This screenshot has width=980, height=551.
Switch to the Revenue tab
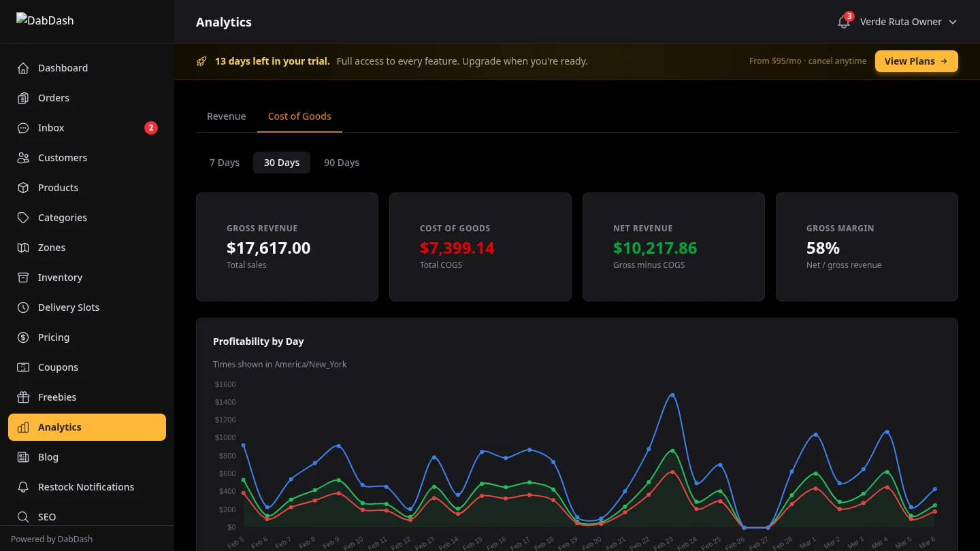[x=226, y=116]
